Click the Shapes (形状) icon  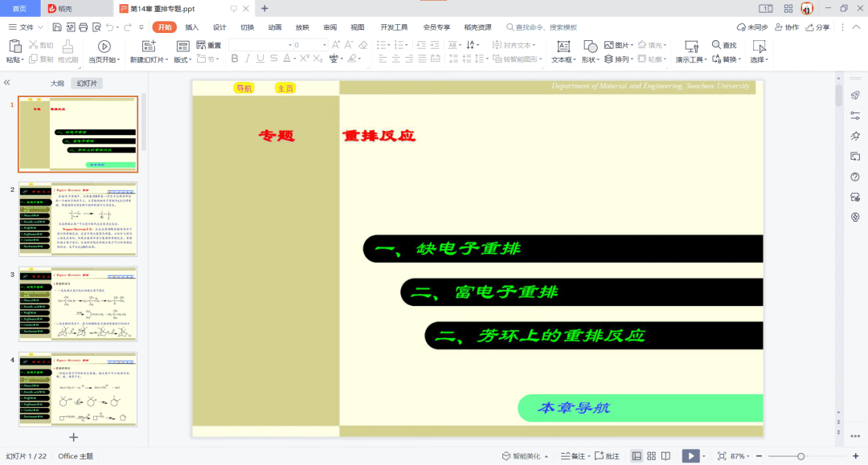point(590,46)
